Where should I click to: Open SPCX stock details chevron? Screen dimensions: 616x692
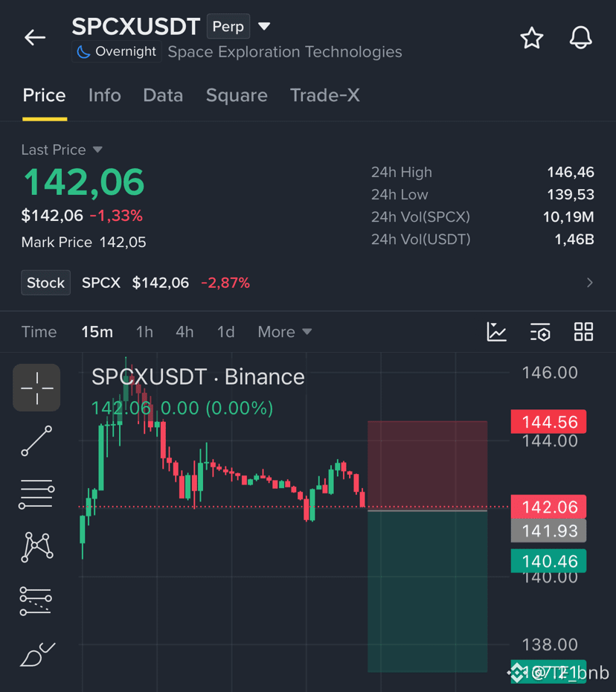tap(589, 283)
